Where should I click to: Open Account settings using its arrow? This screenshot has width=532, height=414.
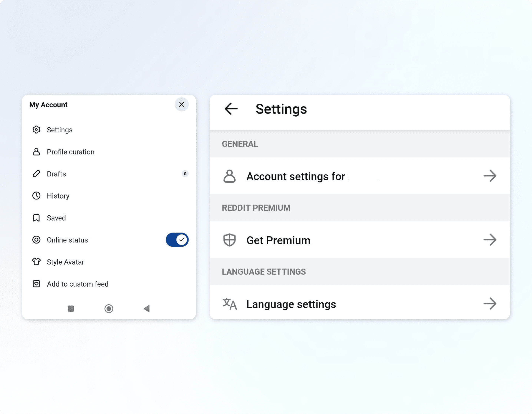pos(490,176)
